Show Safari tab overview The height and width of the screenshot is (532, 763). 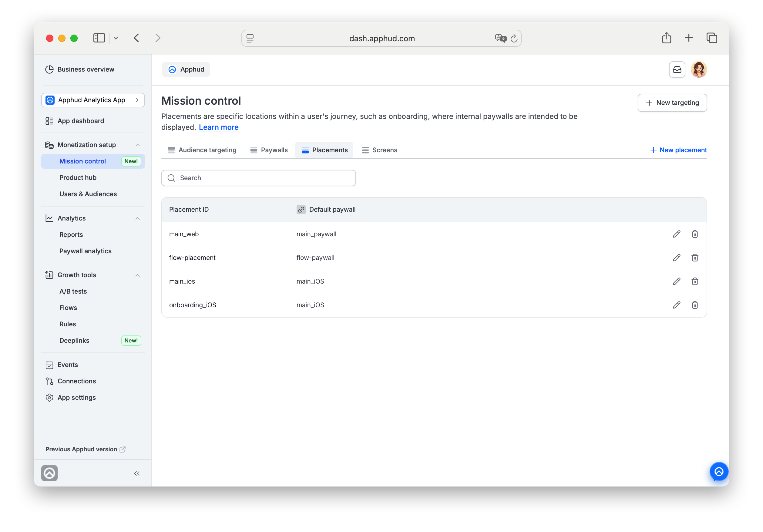(712, 38)
